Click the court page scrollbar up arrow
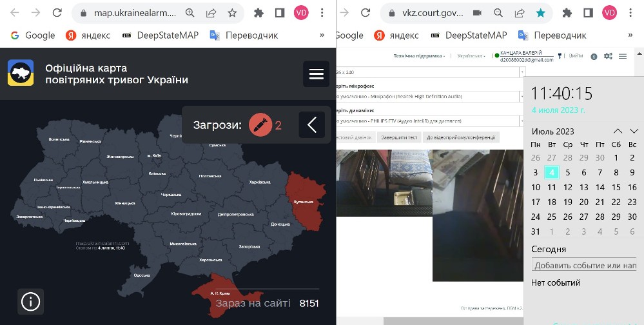644x325 pixels. [639, 54]
